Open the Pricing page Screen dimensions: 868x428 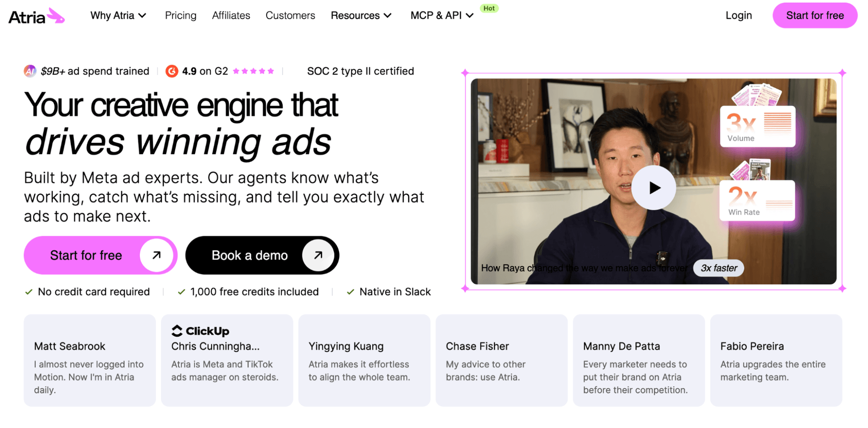180,15
